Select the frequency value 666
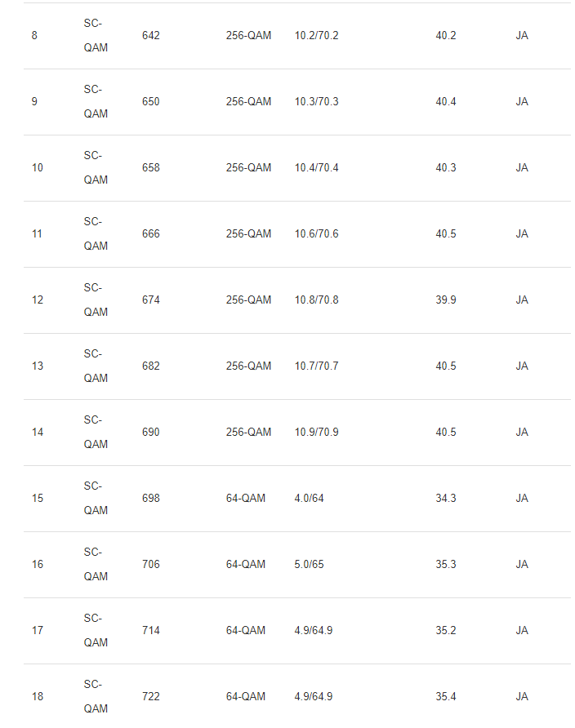Image resolution: width=575 pixels, height=728 pixels. point(151,234)
